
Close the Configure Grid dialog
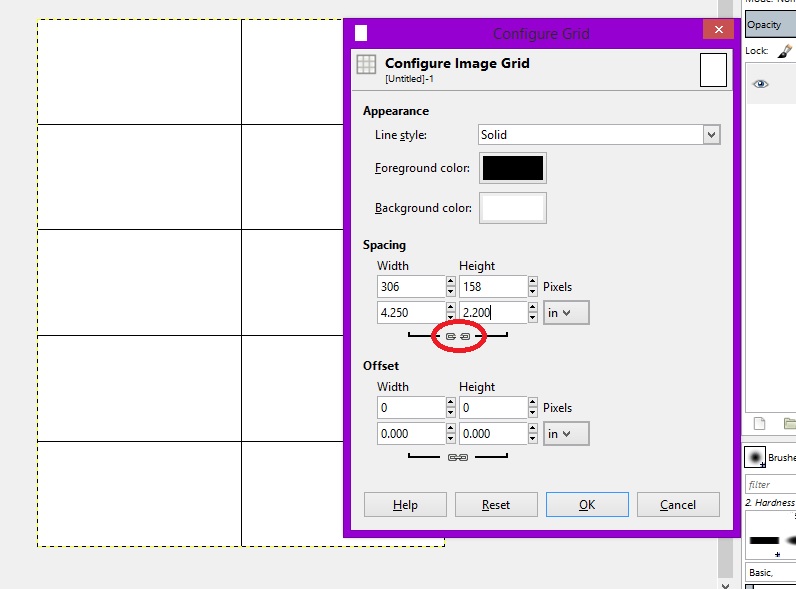pyautogui.click(x=718, y=29)
